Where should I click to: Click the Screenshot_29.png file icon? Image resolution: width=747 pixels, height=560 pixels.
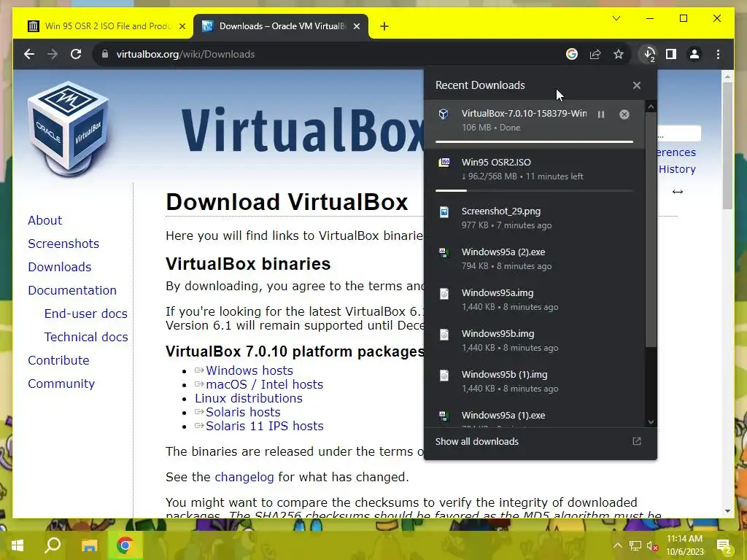[x=444, y=211]
